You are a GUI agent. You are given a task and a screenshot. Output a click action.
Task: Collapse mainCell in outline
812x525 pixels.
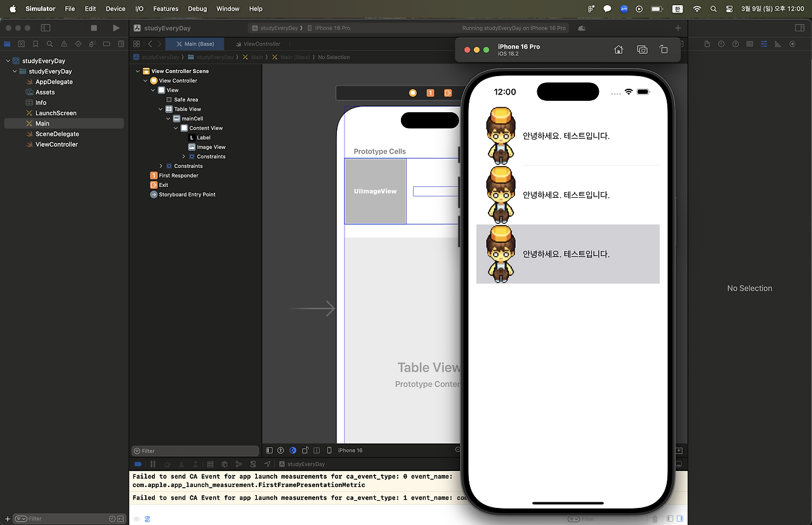click(168, 119)
